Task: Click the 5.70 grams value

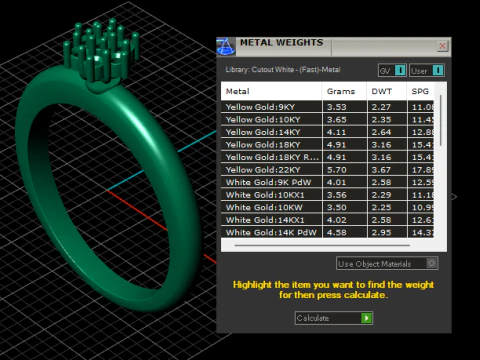Action: click(337, 170)
